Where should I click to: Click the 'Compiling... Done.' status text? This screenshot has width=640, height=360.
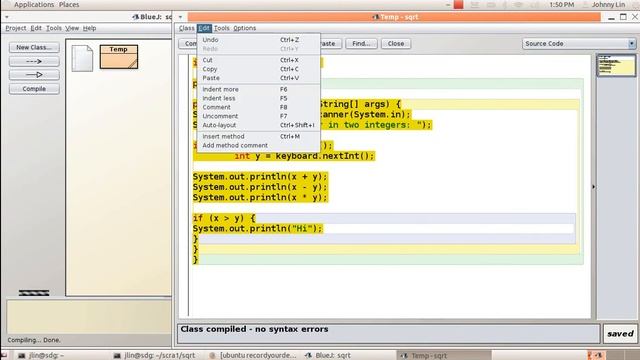pos(34,340)
